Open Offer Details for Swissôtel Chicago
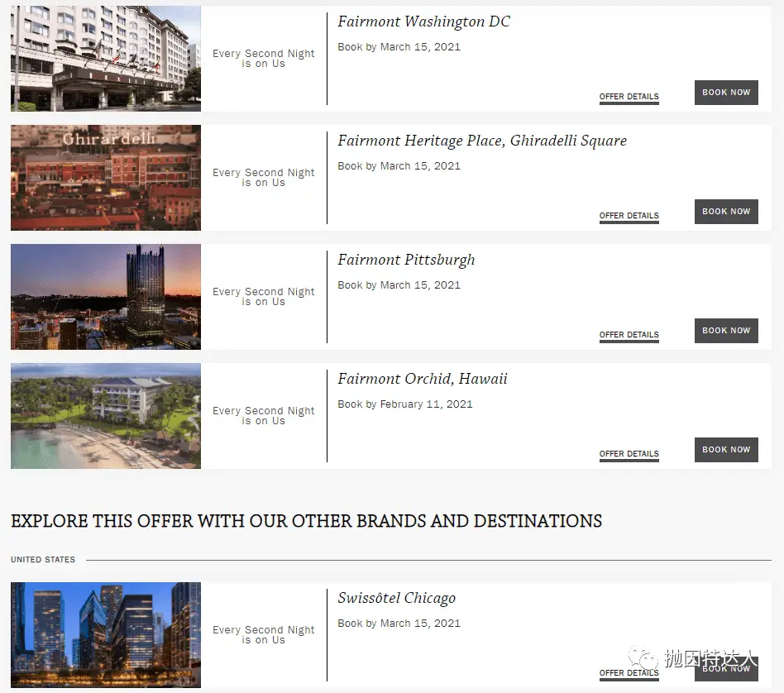Screen dimensions: 784x693 [629, 672]
